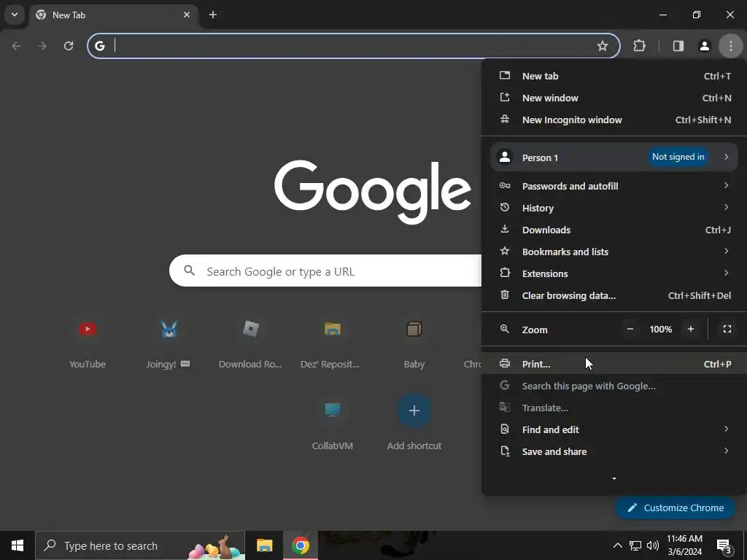Image resolution: width=747 pixels, height=560 pixels.
Task: Close the New Tab tab
Action: pyautogui.click(x=187, y=15)
